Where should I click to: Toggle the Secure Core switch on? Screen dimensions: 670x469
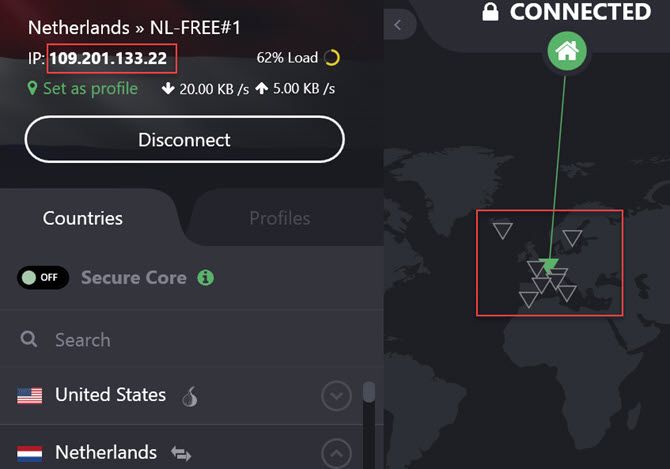pos(43,278)
